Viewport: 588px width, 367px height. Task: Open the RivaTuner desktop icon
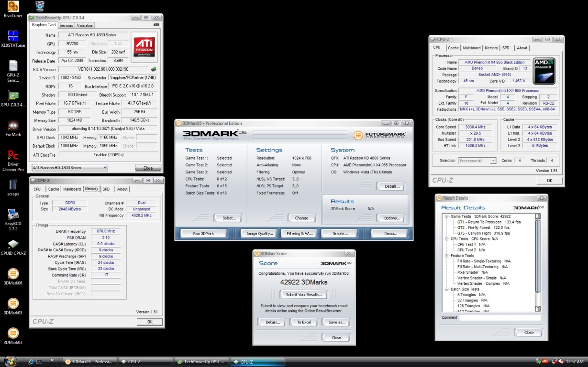(x=13, y=10)
